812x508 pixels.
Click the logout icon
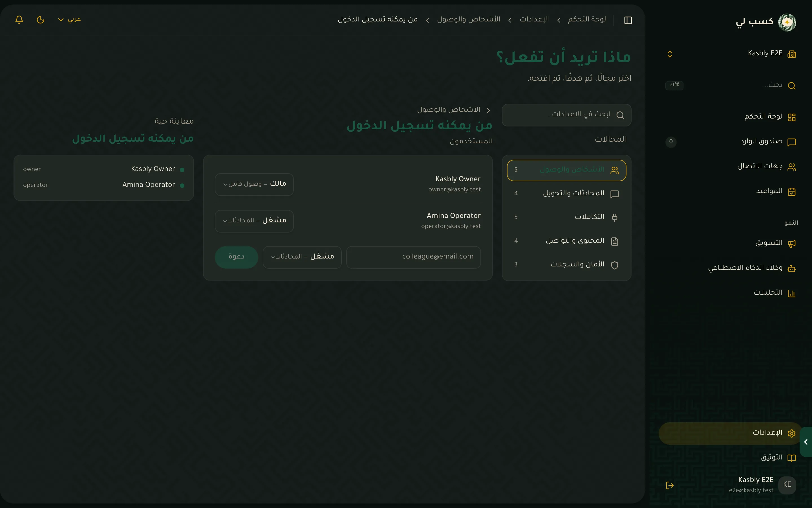click(670, 485)
